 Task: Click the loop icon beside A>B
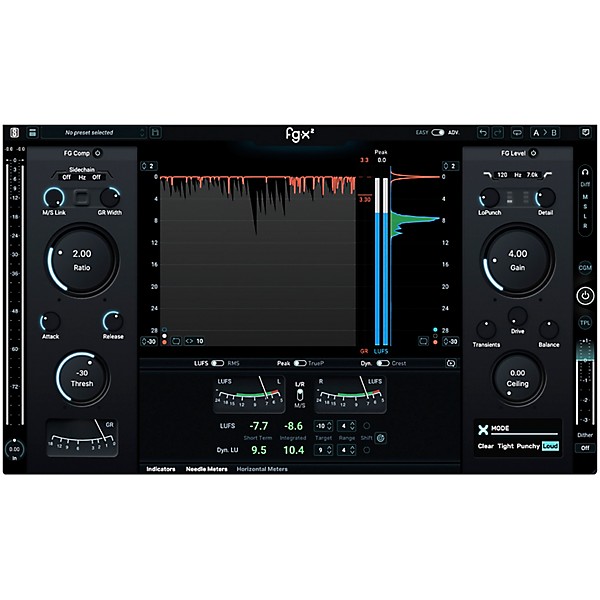(517, 133)
